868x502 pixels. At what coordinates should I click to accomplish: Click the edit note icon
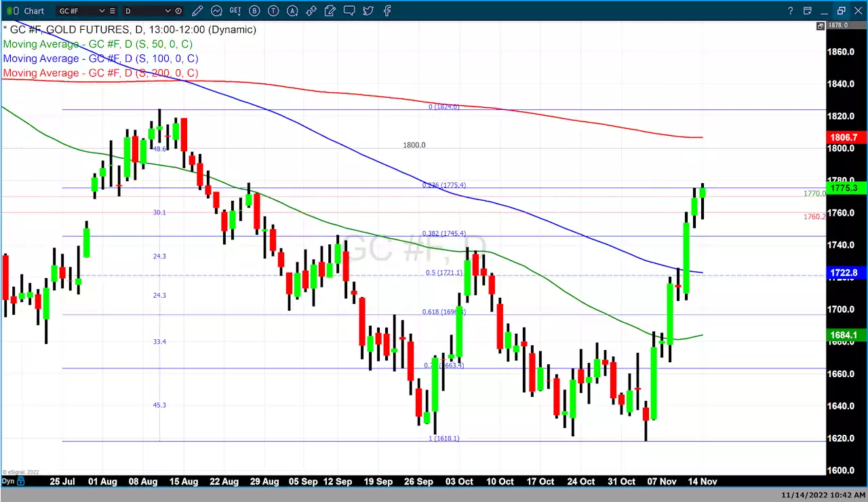coord(330,11)
